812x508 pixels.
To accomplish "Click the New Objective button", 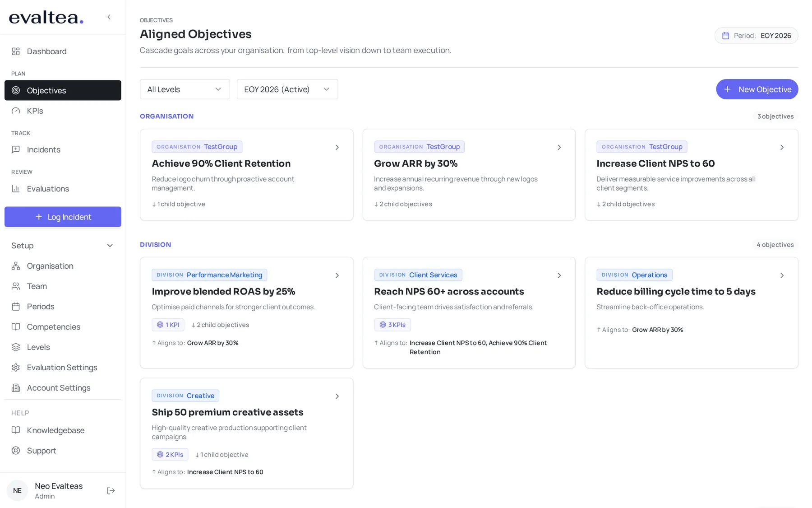I will point(757,89).
